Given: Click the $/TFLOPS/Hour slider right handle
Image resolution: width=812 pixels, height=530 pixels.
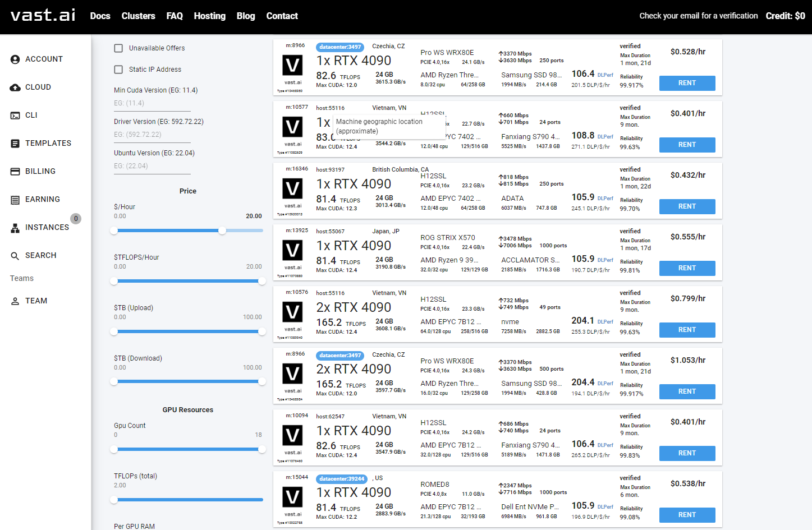Looking at the screenshot, I should [262, 281].
